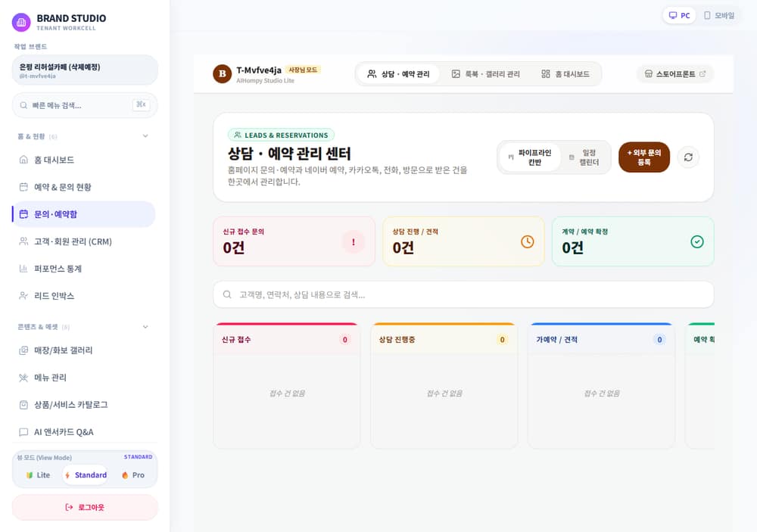Set view mode to Pro

pos(133,475)
